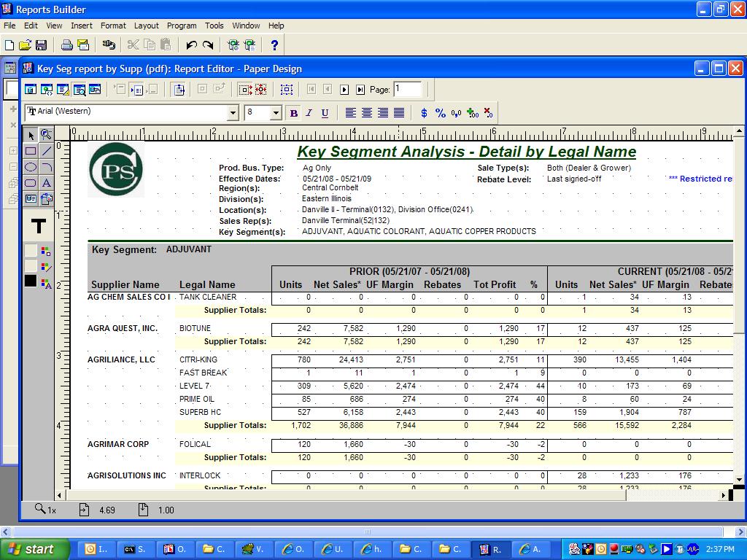This screenshot has height=560, width=747.
Task: Apply percent number format
Action: point(441,113)
